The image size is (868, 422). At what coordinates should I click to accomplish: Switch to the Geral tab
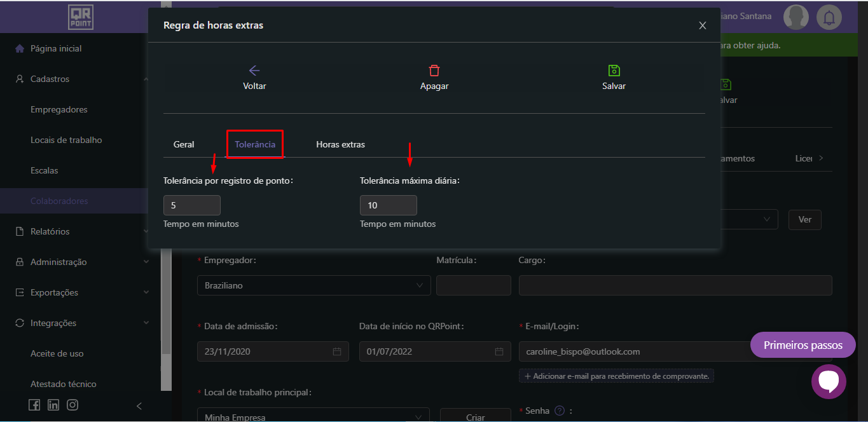pos(184,144)
